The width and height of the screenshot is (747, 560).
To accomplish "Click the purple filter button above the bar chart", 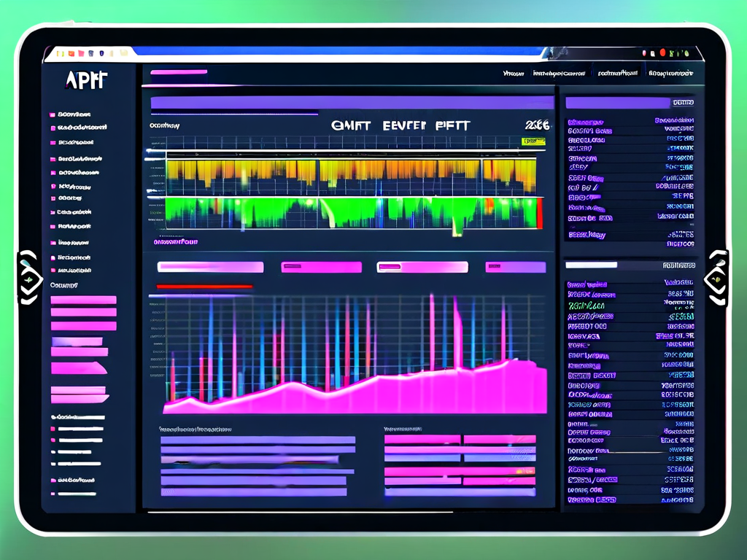I will click(515, 267).
